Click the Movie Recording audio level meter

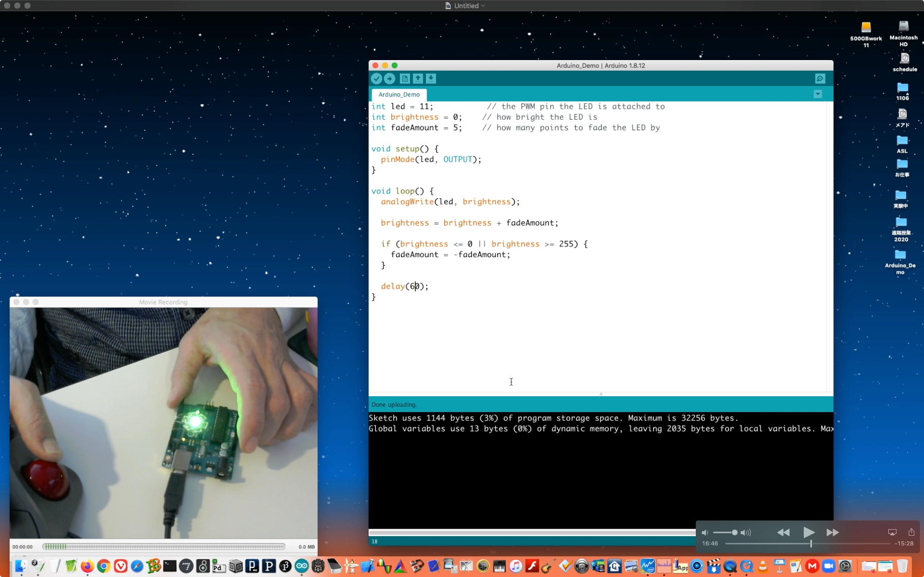click(x=164, y=546)
